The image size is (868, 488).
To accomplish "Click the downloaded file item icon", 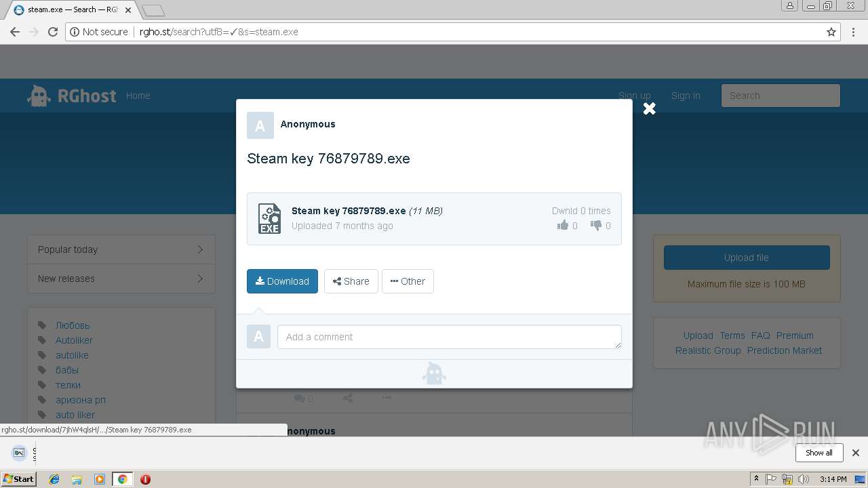I will point(19,453).
